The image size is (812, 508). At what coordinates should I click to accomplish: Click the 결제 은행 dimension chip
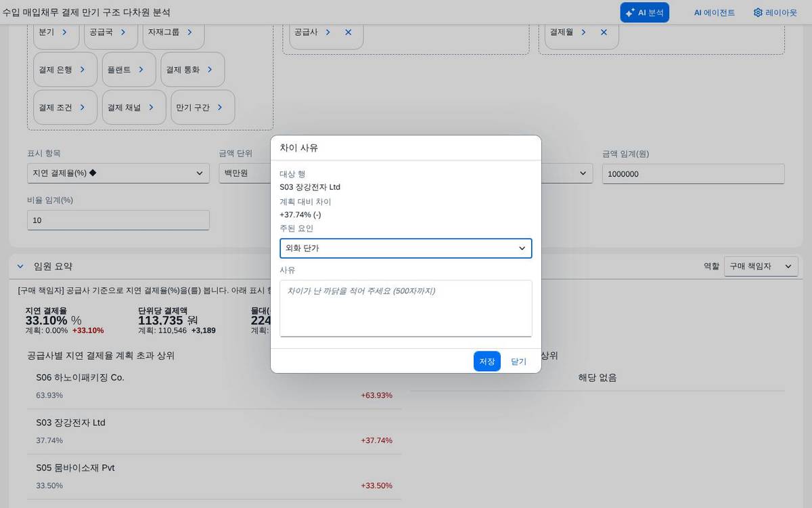click(x=64, y=69)
